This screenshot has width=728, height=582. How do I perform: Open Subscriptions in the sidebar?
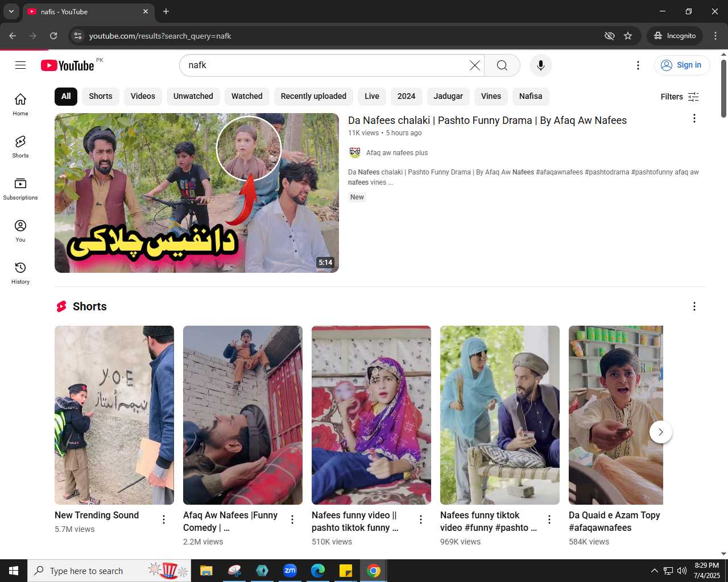pos(20,189)
